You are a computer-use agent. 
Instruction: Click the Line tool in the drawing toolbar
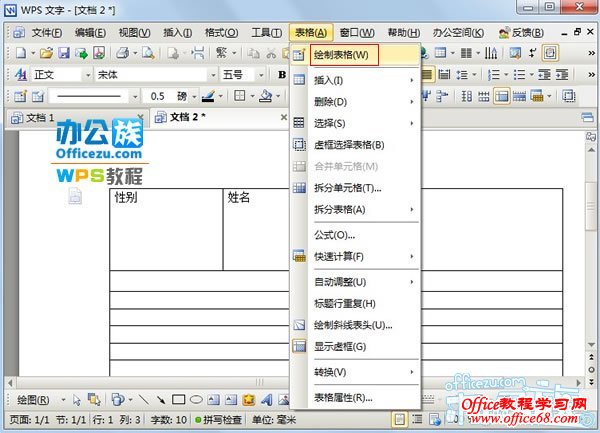pos(143,400)
